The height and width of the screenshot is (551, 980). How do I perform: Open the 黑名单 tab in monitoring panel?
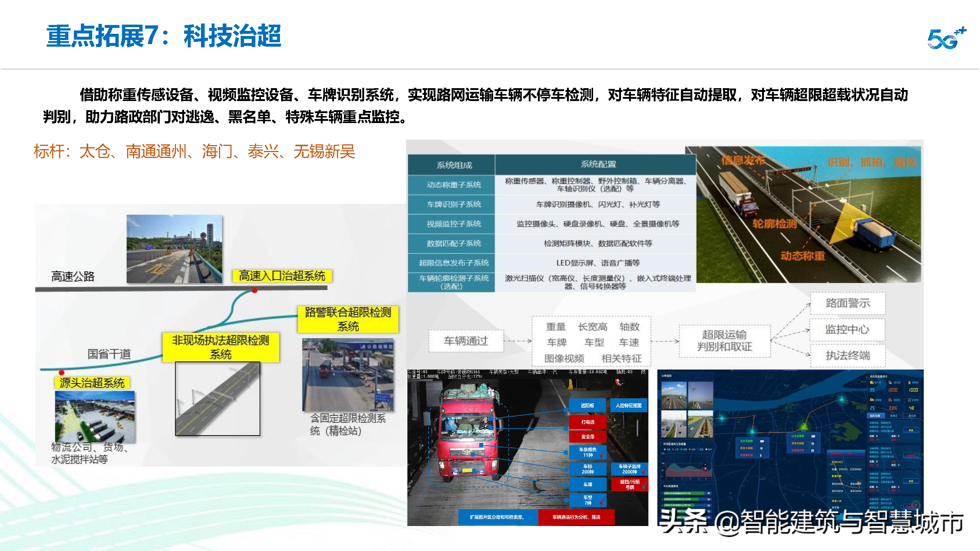[x=912, y=416]
